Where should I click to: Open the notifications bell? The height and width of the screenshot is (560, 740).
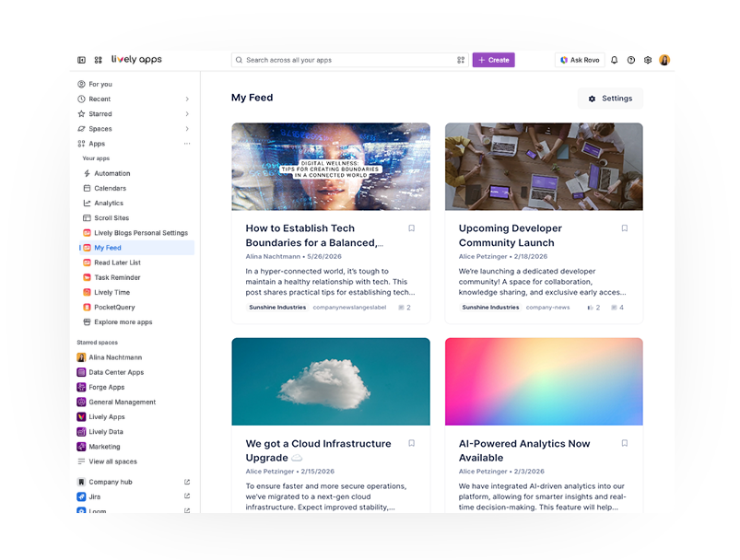point(614,60)
